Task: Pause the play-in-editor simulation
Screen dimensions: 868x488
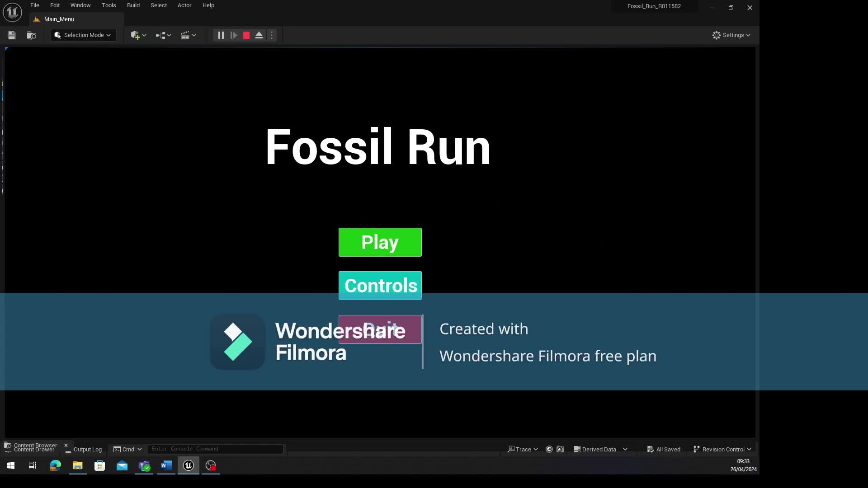Action: (221, 35)
